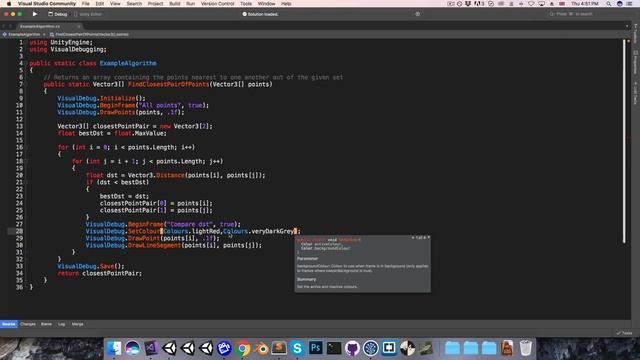Screen dimensions: 640x360
Task: Switch to the Source view tab
Action: (x=9, y=324)
